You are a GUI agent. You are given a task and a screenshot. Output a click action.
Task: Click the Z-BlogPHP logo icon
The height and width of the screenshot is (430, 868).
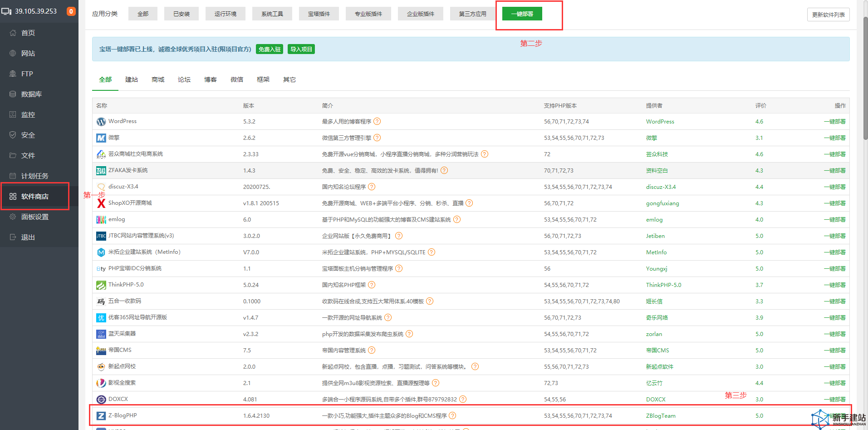point(101,416)
